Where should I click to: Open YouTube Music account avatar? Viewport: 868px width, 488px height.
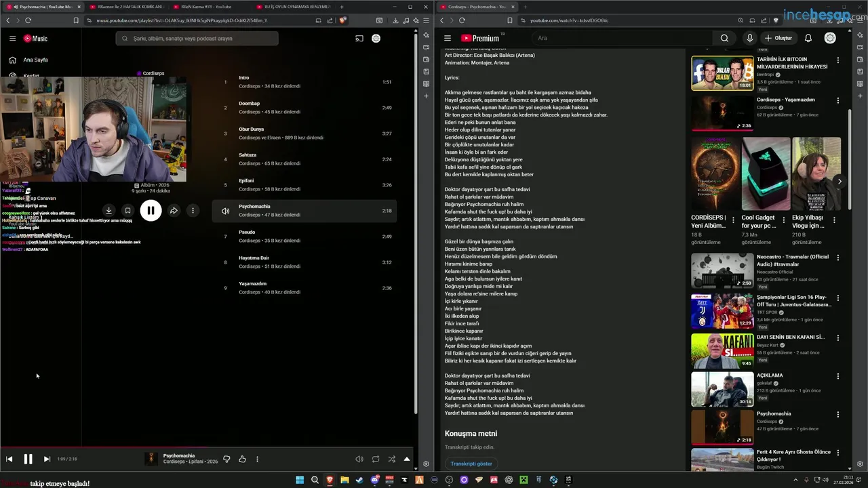click(x=376, y=39)
